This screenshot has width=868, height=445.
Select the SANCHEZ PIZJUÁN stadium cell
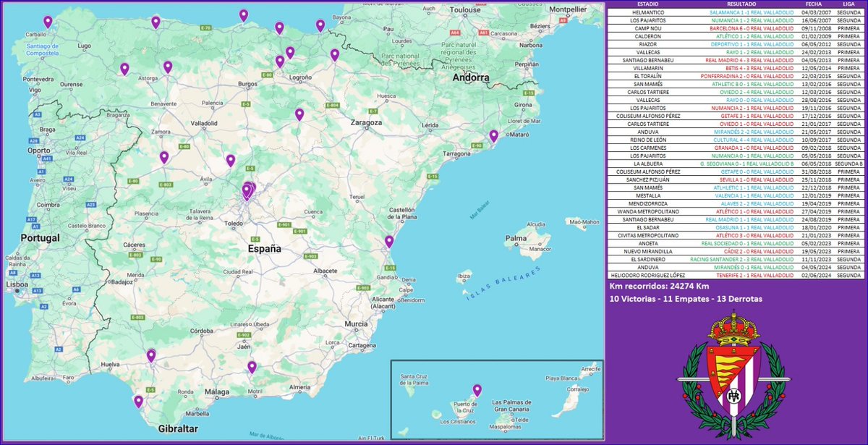[647, 179]
